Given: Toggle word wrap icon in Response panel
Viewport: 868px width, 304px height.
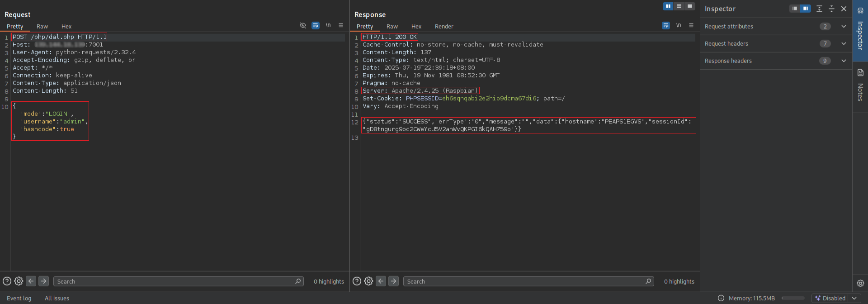Looking at the screenshot, I should coord(666,25).
